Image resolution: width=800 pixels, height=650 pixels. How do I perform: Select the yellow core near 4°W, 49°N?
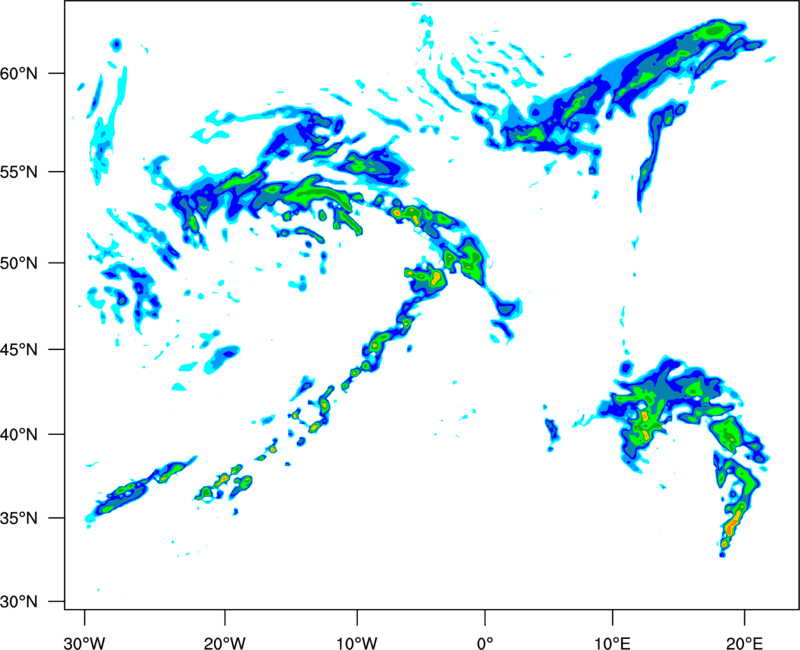436,276
